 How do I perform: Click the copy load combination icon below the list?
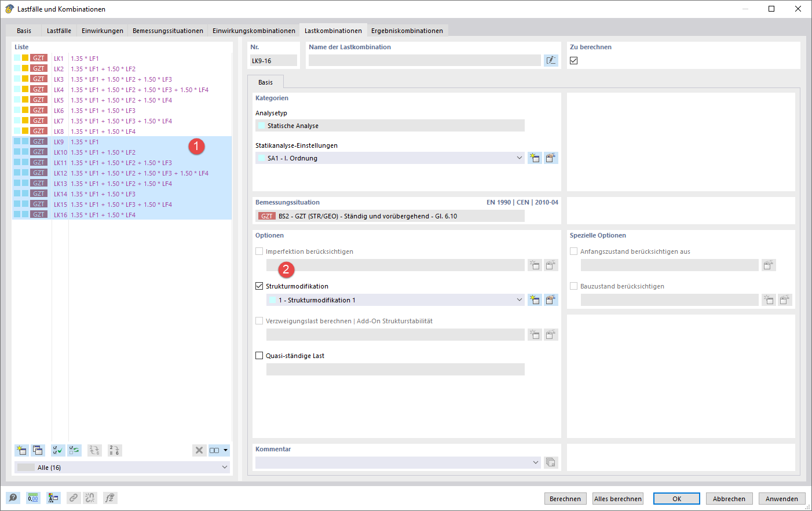(38, 450)
